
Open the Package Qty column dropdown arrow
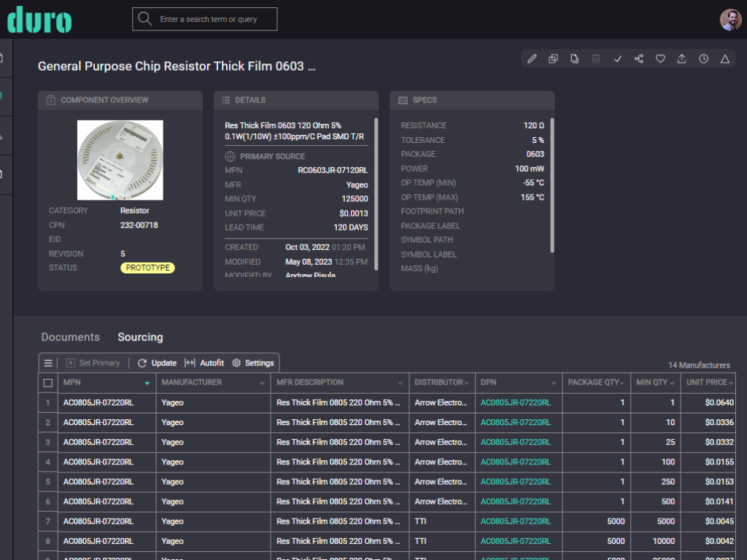(x=622, y=384)
